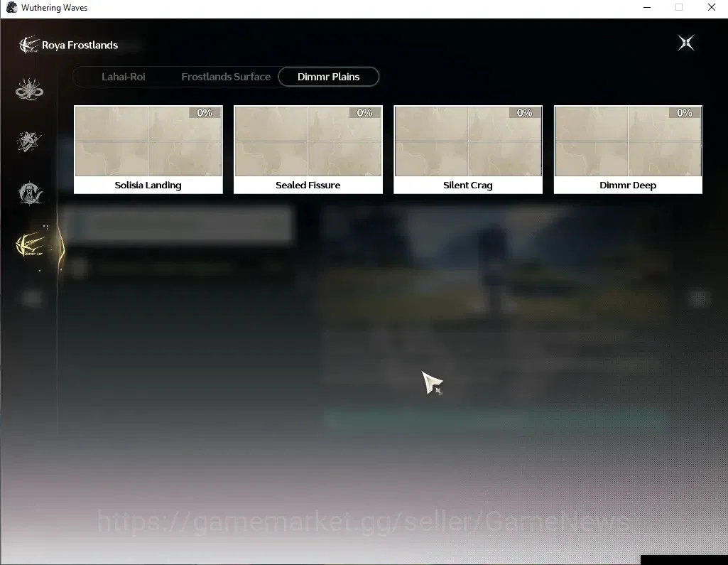The image size is (728, 565).
Task: Select the Dimmr Deep map card
Action: coord(628,149)
